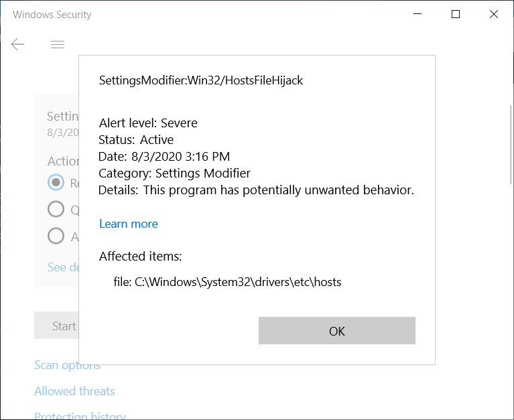Screen dimensions: 514x420
Task: Click the Windows Security title bar text
Action: [x=52, y=15]
